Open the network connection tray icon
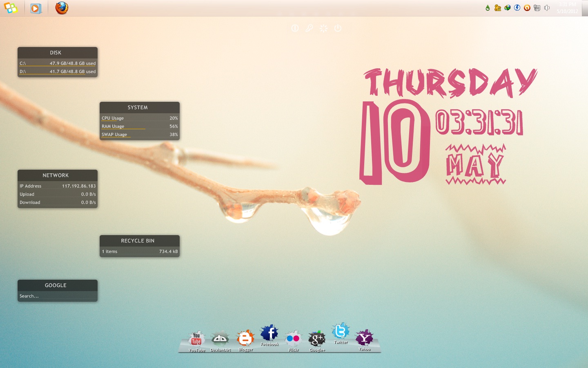Viewport: 588px width, 368px height. [x=537, y=8]
